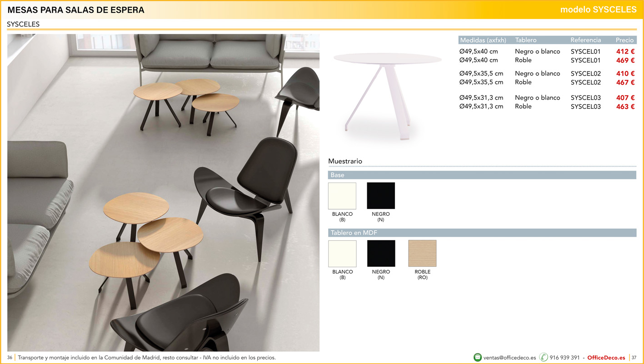The height and width of the screenshot is (364, 644).
Task: Select the Blanco base color swatch
Action: click(342, 196)
